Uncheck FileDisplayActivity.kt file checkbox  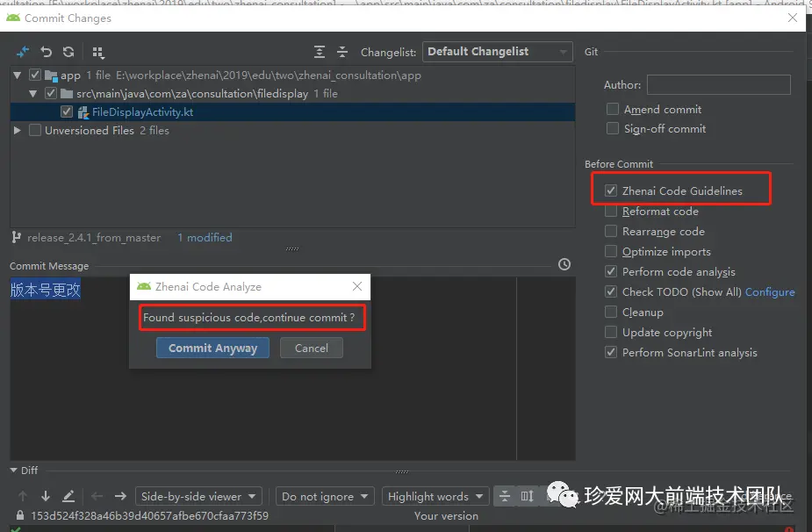(x=67, y=111)
